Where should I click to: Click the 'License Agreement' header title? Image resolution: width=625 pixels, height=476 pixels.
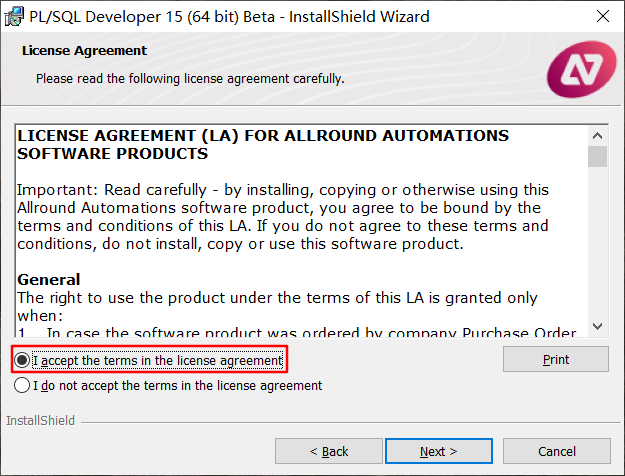(x=85, y=51)
